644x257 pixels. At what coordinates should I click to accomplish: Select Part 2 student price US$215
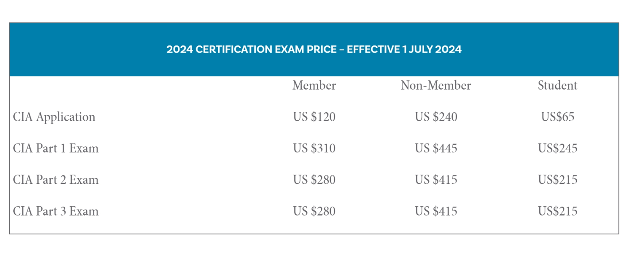pos(557,180)
